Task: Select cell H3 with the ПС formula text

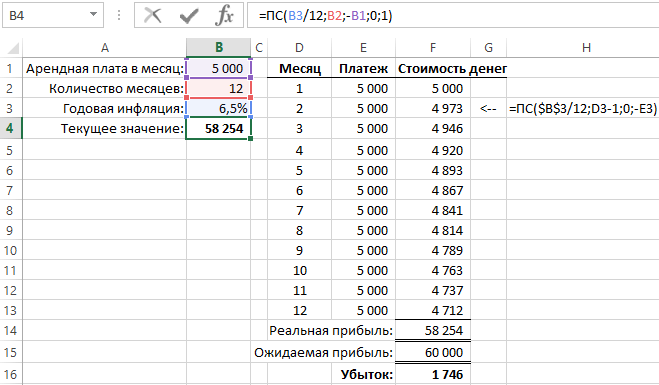Action: click(583, 108)
